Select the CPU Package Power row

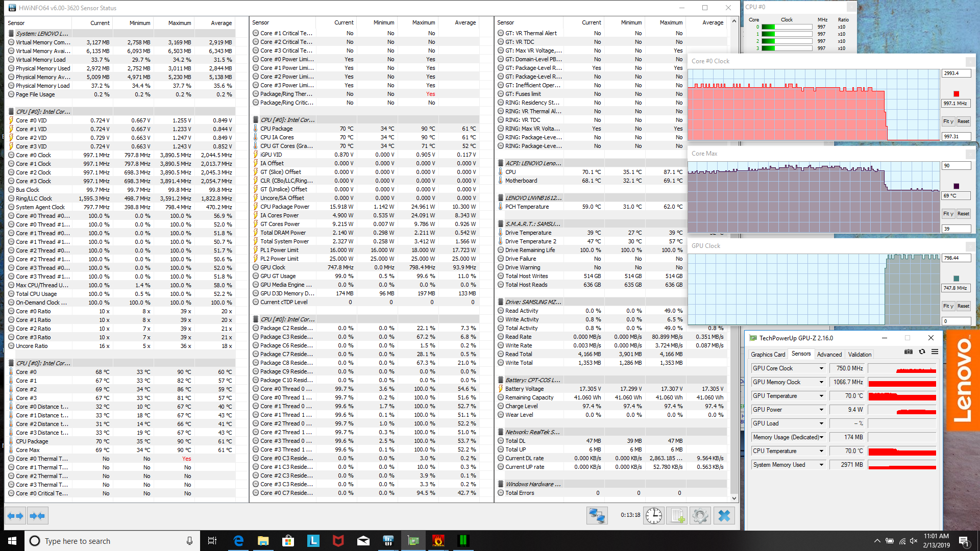point(365,207)
